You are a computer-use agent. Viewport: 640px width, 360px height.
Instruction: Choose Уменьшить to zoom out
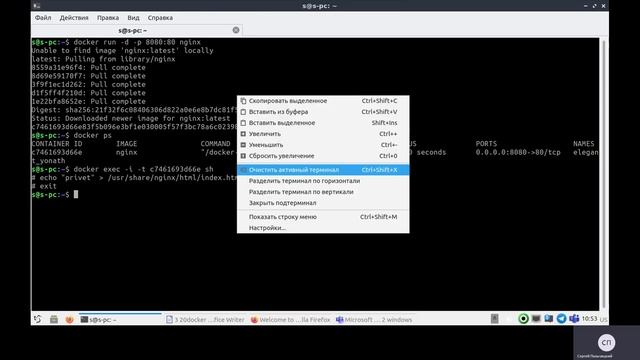(x=323, y=145)
